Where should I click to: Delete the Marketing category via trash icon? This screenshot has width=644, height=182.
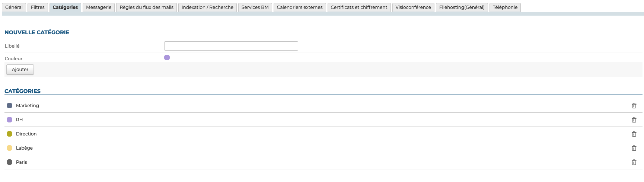(x=634, y=106)
